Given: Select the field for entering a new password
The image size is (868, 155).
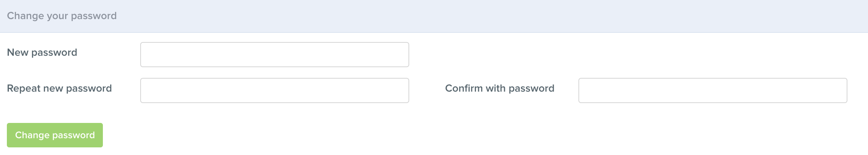Looking at the screenshot, I should (x=275, y=55).
